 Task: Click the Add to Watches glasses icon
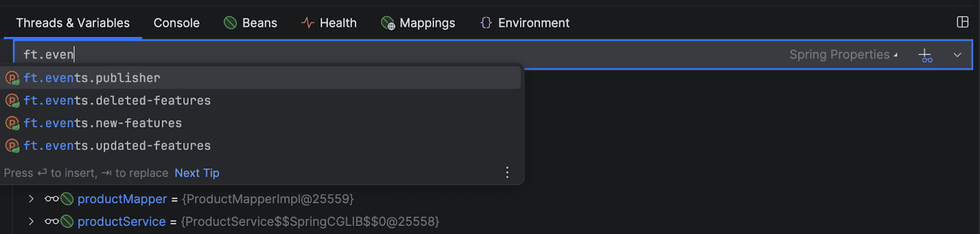tap(925, 55)
